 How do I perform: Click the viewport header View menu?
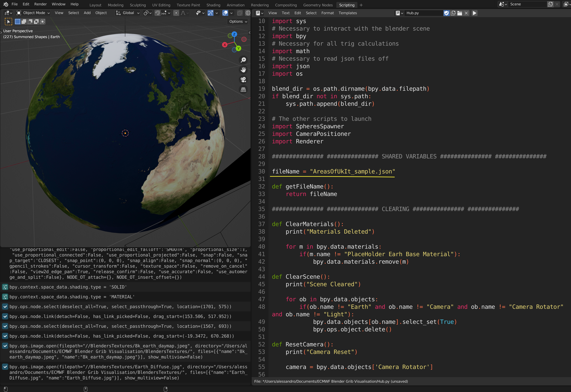pos(59,13)
